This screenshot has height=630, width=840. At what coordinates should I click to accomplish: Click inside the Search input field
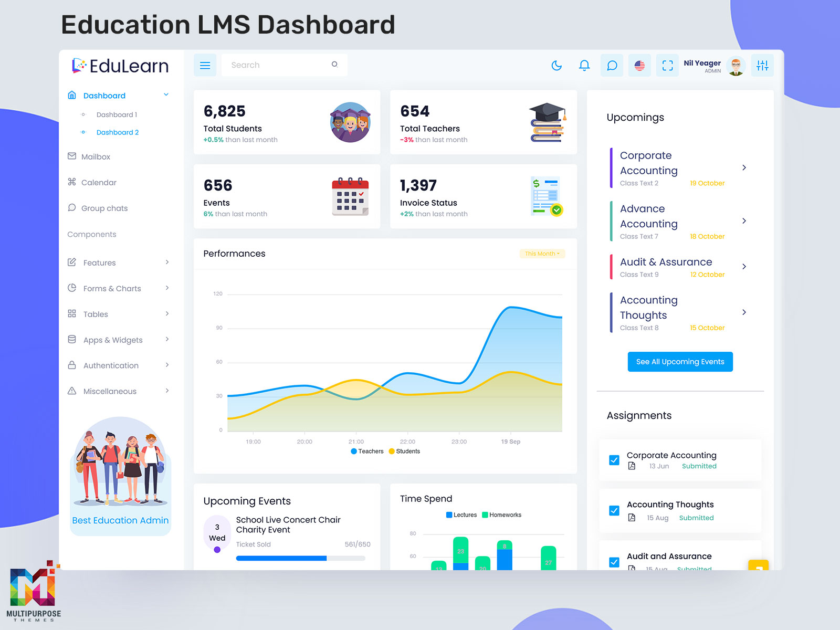[x=284, y=65]
